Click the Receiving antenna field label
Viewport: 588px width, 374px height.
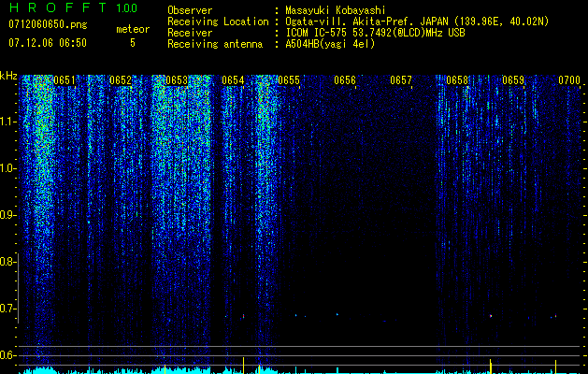click(x=215, y=44)
